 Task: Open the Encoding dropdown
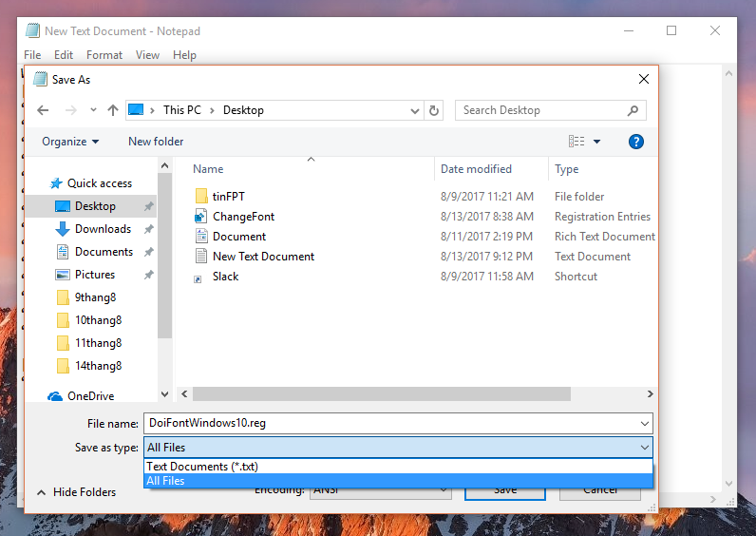click(380, 493)
